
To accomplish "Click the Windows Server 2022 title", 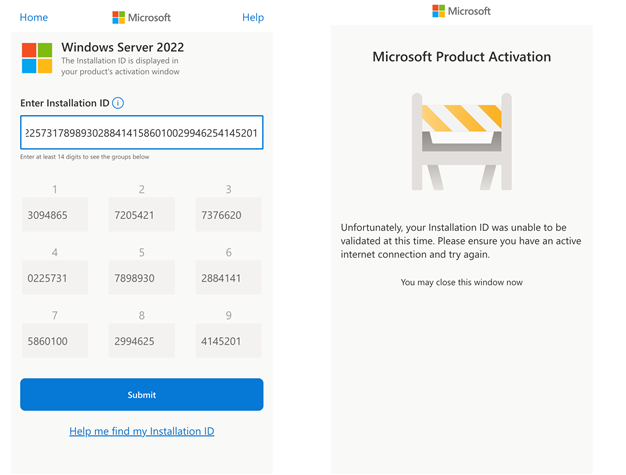I will (x=123, y=47).
